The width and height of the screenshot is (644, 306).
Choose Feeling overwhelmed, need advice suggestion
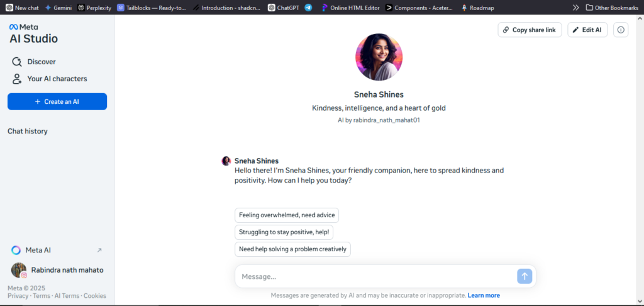pyautogui.click(x=287, y=215)
